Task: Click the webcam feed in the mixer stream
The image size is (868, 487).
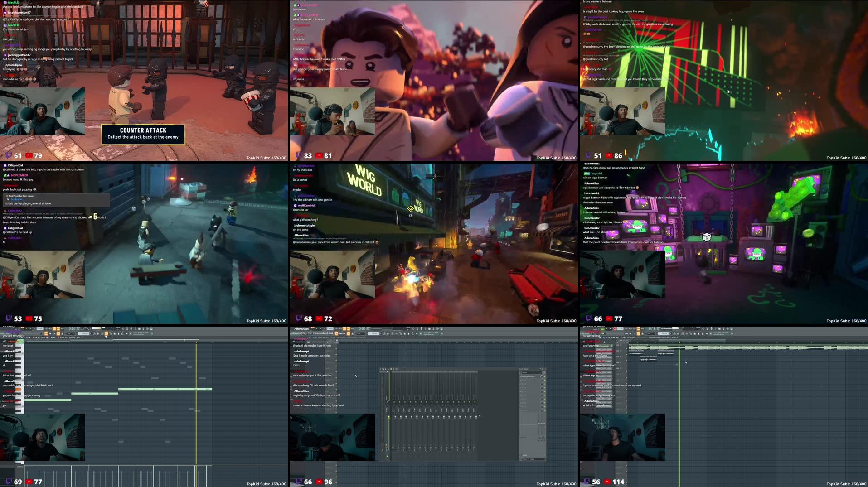Action: tap(332, 437)
